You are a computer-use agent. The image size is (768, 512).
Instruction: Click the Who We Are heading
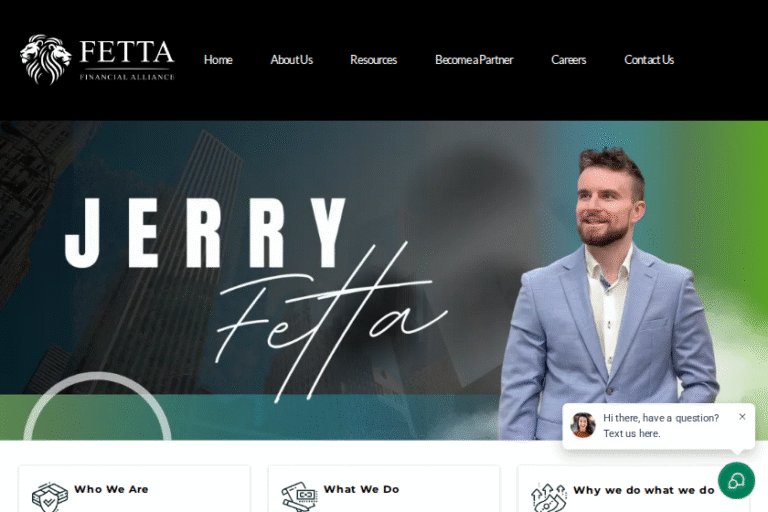point(111,489)
